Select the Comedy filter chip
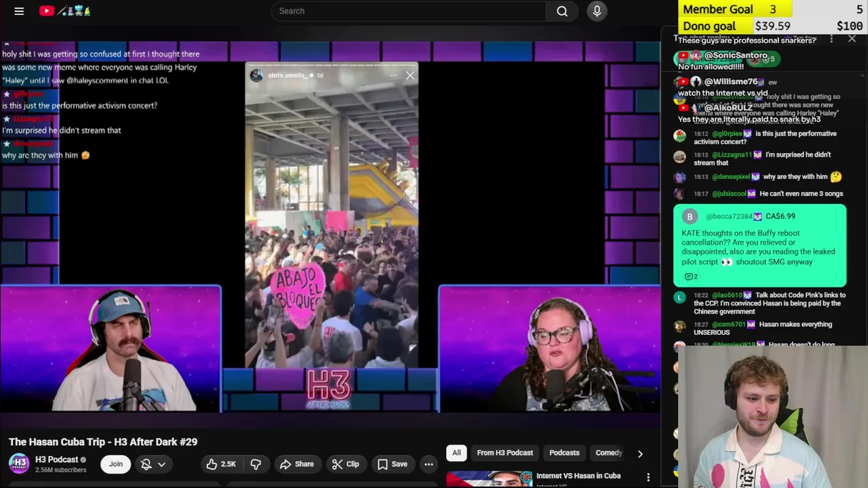The image size is (868, 488). click(608, 453)
